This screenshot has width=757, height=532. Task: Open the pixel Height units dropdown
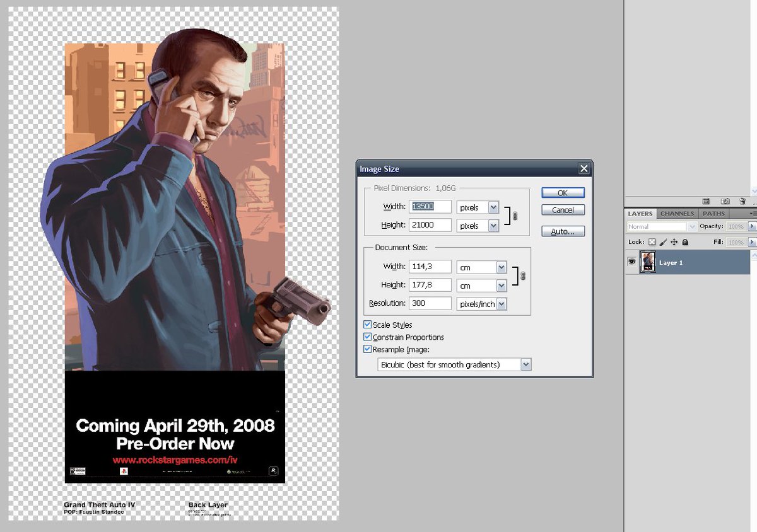click(x=478, y=225)
